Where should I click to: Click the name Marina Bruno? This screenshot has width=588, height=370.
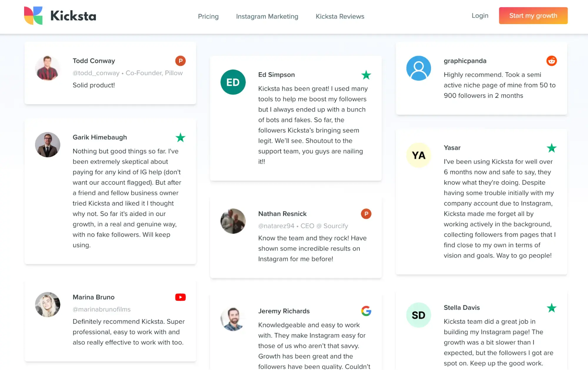click(x=94, y=297)
